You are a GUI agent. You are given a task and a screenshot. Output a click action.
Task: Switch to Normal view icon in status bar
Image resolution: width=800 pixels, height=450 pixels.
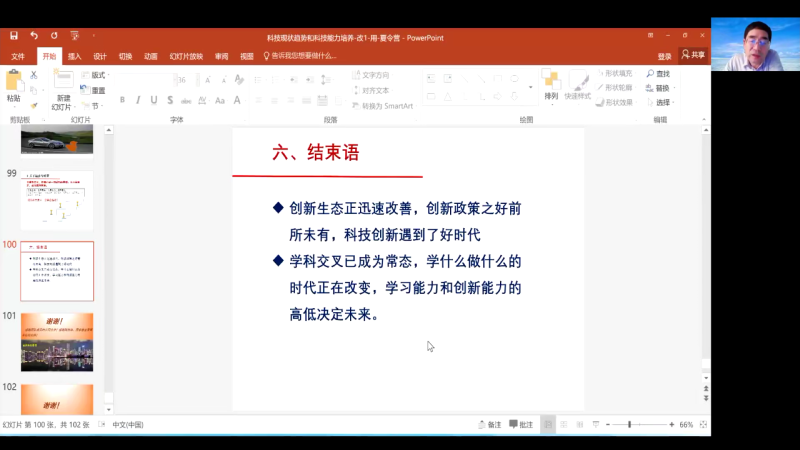548,424
